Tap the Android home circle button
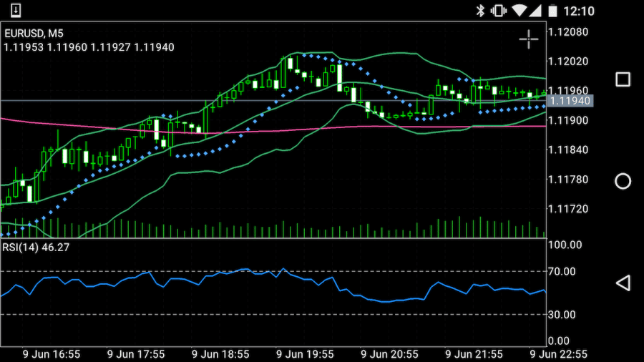This screenshot has width=644, height=362. pyautogui.click(x=623, y=181)
